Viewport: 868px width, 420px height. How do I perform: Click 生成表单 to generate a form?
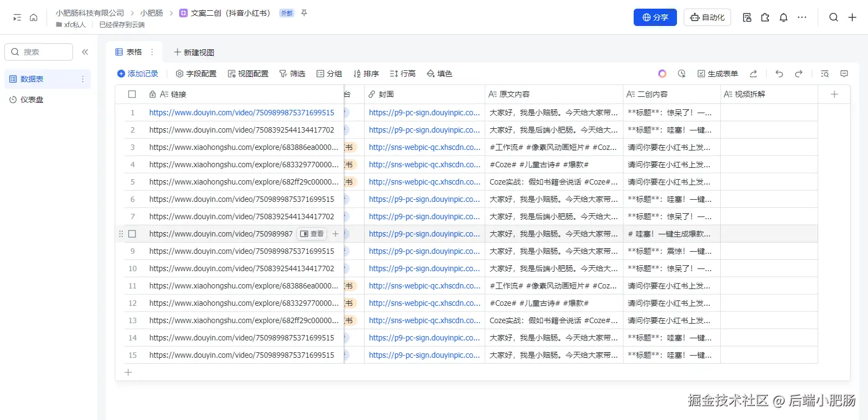(718, 74)
